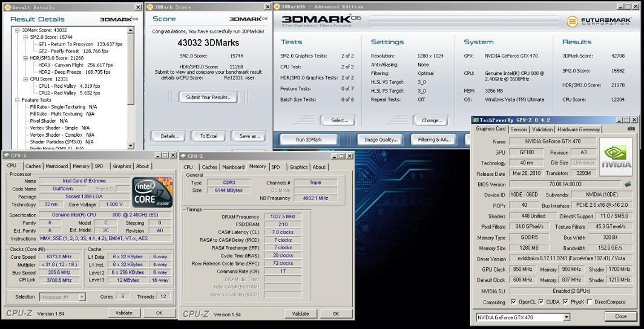
Task: Click the Result Details vertical scrollbar thumb
Action: click(131, 68)
